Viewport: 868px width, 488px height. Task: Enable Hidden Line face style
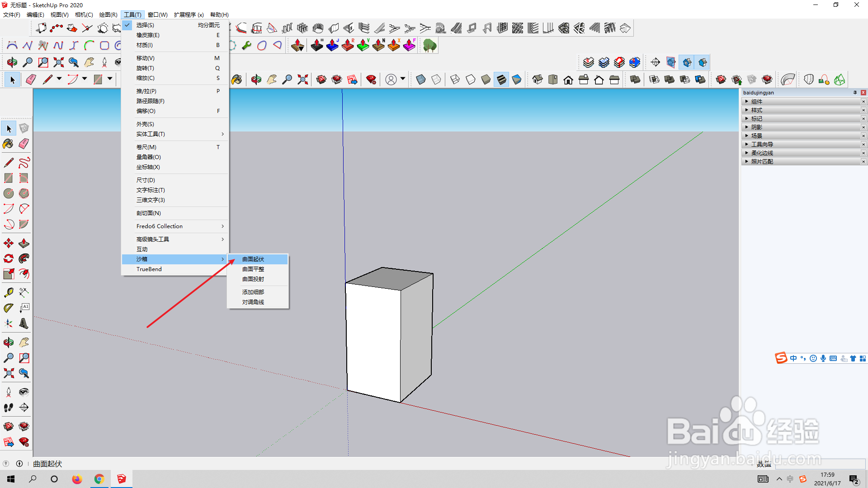pyautogui.click(x=471, y=80)
